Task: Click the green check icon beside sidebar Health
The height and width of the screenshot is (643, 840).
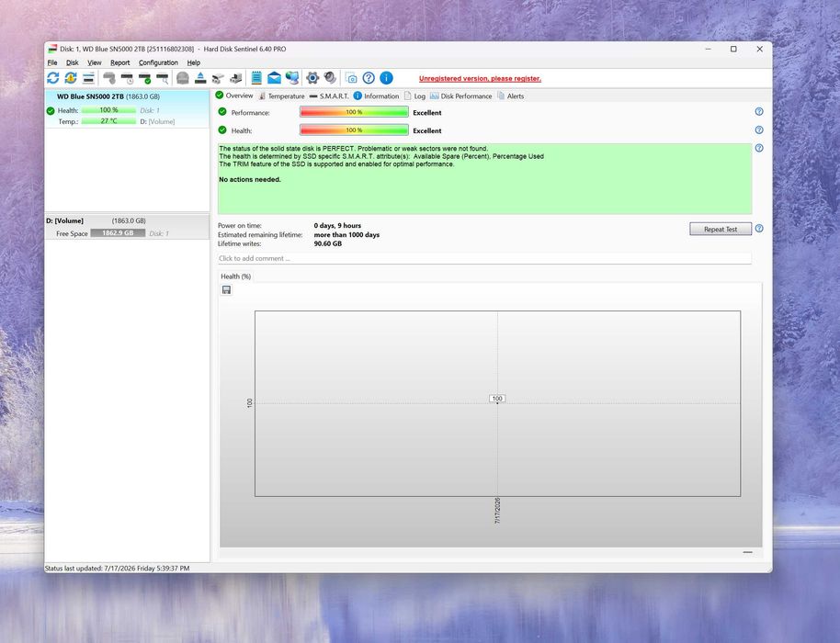Action: coord(51,111)
